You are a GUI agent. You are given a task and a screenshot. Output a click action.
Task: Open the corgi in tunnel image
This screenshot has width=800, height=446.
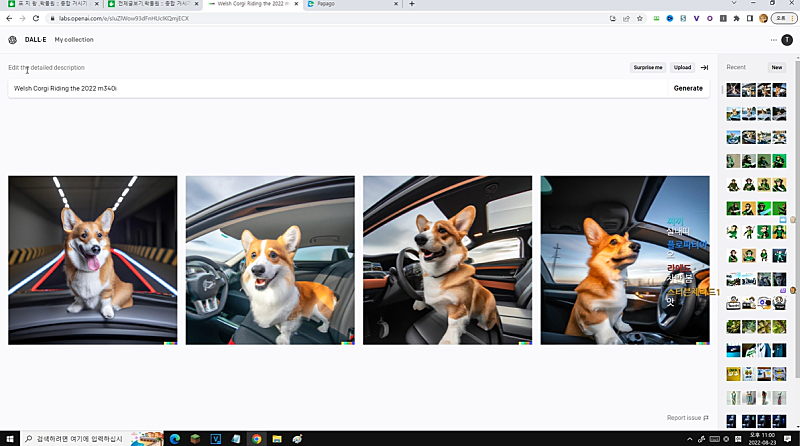tap(93, 260)
